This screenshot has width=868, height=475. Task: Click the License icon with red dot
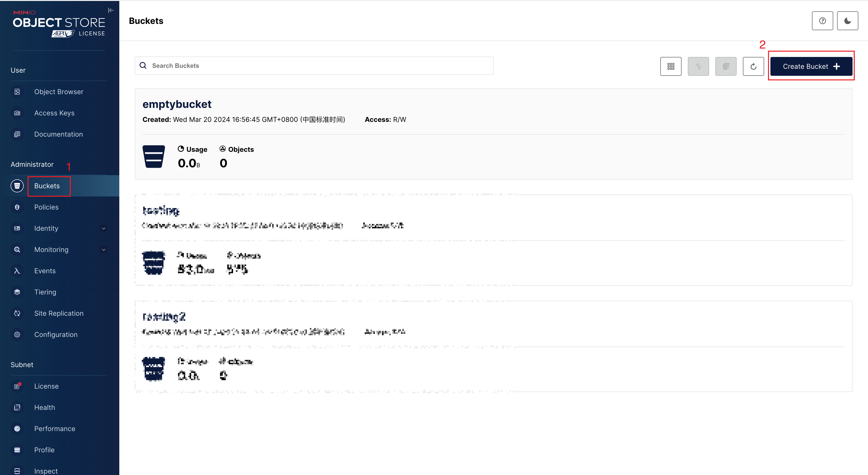click(x=17, y=386)
